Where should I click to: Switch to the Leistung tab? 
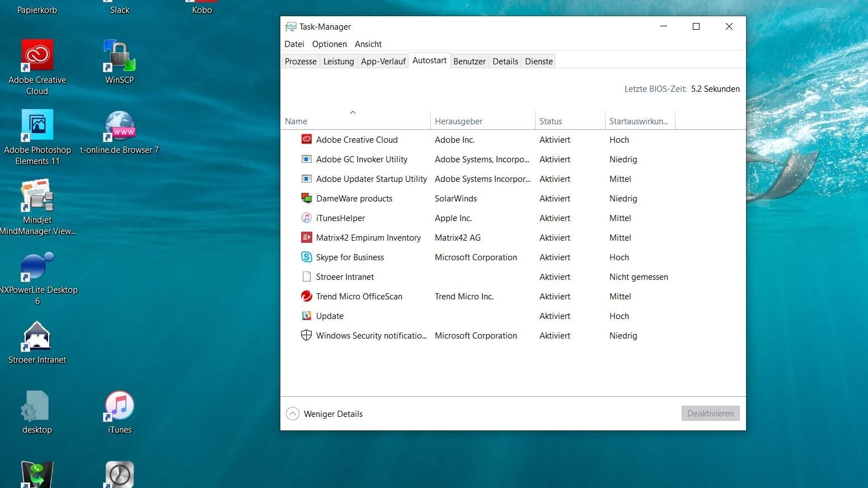click(x=339, y=62)
